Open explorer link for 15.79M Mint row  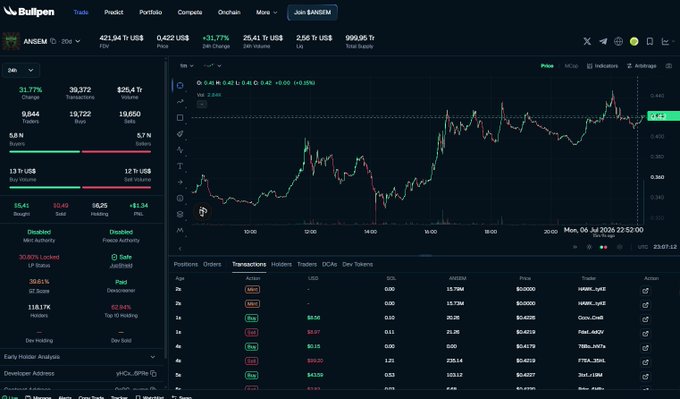(x=645, y=291)
